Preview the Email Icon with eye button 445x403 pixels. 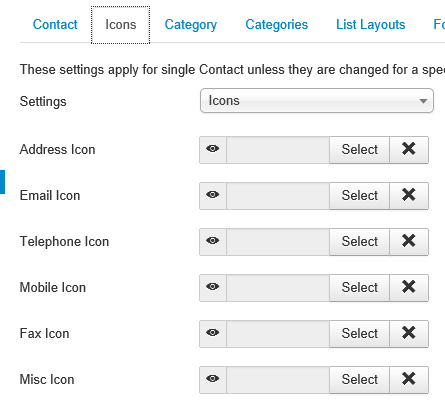pos(213,196)
